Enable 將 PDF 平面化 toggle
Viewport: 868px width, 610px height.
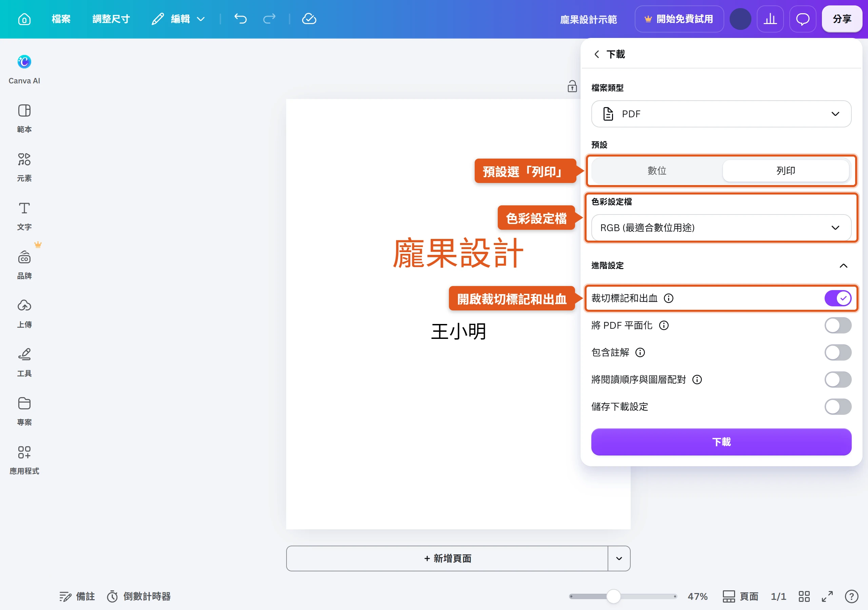[838, 325]
